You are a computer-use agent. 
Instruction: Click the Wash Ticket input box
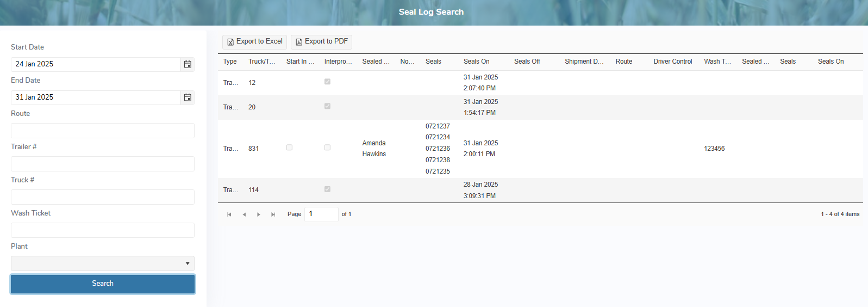[103, 230]
